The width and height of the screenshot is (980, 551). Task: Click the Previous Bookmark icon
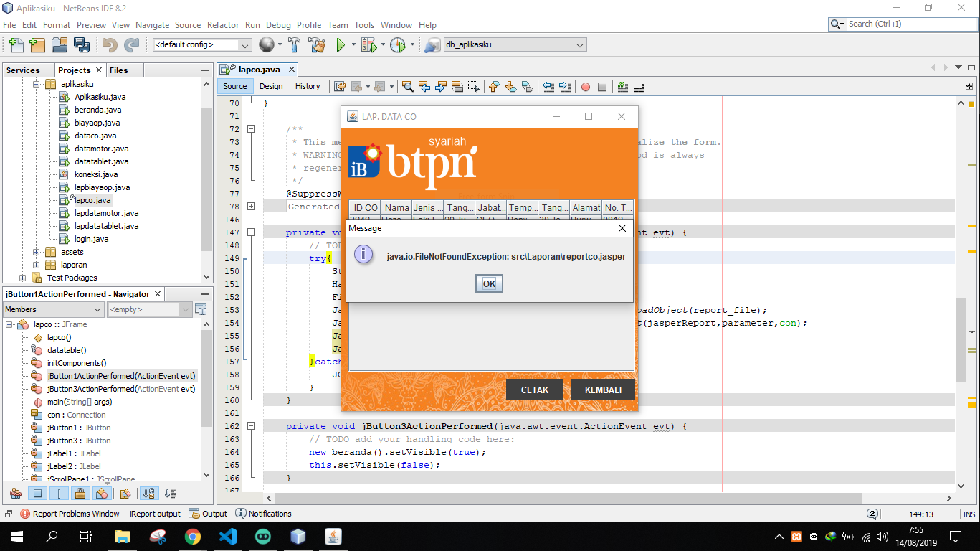(x=494, y=86)
